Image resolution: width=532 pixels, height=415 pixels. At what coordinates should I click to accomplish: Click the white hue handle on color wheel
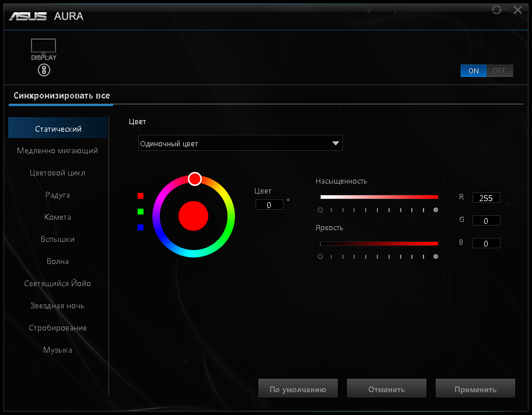[x=195, y=179]
